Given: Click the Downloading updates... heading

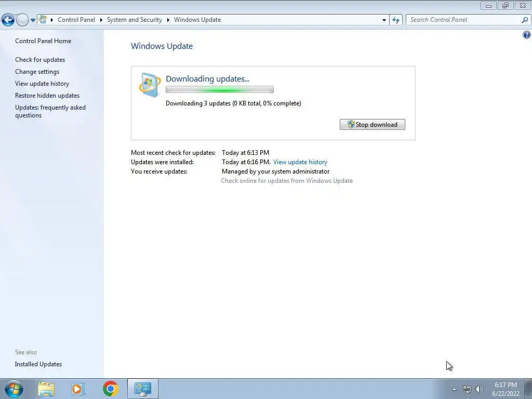Looking at the screenshot, I should click(x=208, y=79).
